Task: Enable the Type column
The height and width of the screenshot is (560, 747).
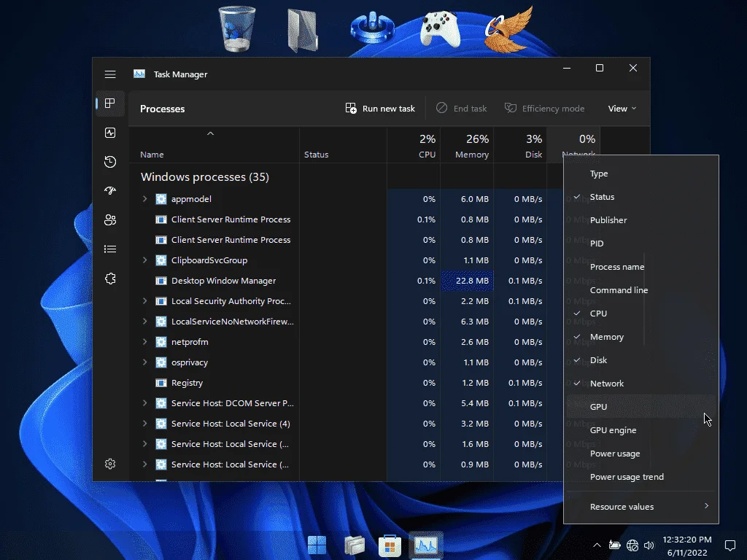Action: point(640,174)
